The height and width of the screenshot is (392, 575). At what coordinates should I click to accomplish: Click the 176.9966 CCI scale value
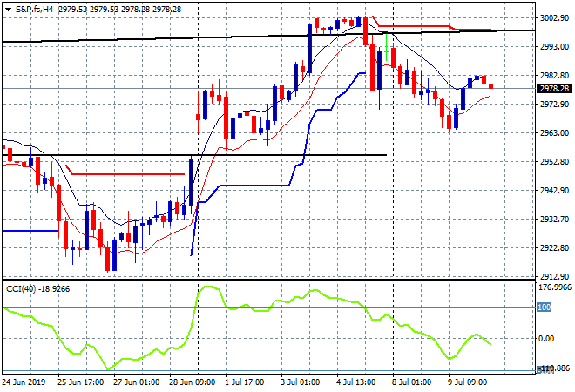tap(555, 287)
